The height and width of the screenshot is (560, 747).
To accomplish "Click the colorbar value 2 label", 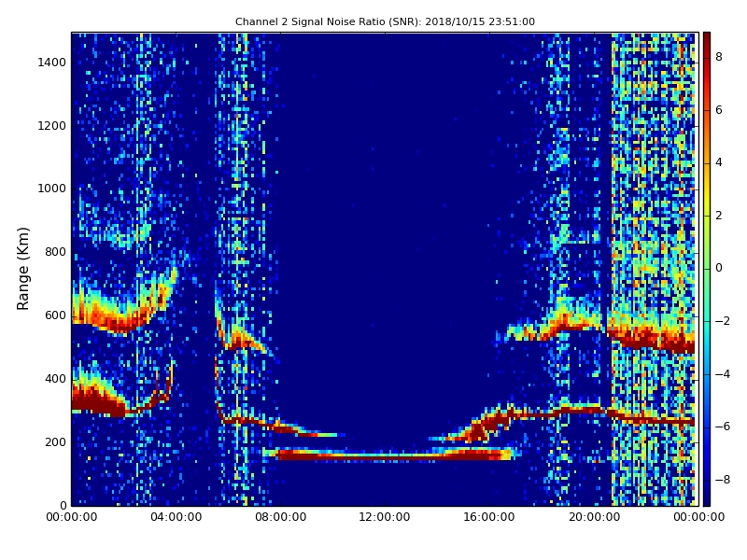I will [x=719, y=216].
